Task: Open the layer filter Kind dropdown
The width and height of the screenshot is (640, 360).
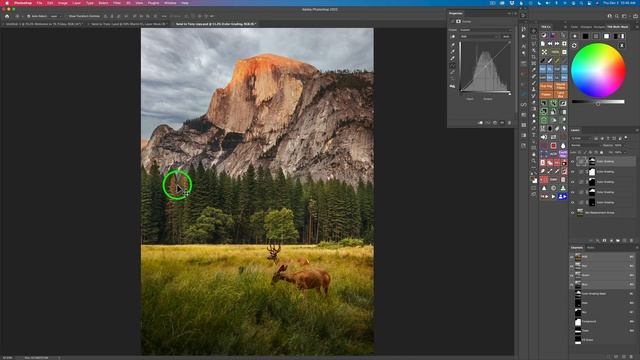Action: click(x=581, y=138)
